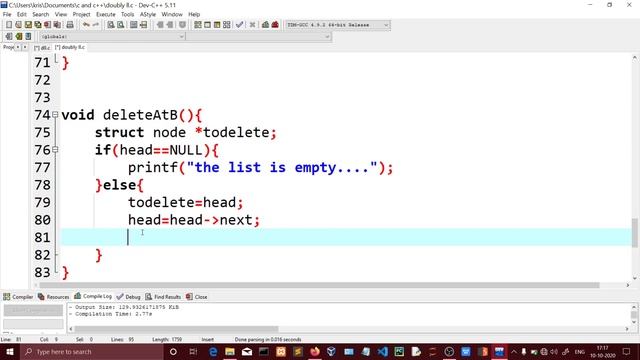Screen dimensions: 640x360
Task: Open Visual Studio Code from the taskbar
Action: [382, 351]
